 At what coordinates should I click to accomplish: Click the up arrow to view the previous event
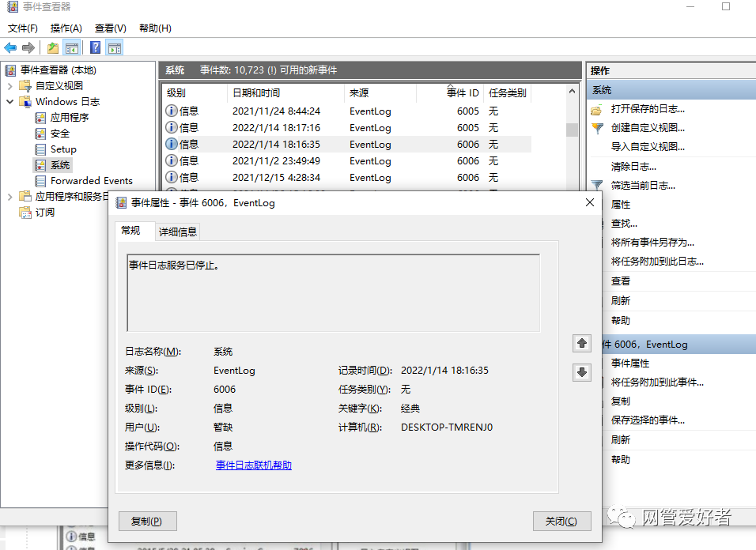click(x=582, y=344)
